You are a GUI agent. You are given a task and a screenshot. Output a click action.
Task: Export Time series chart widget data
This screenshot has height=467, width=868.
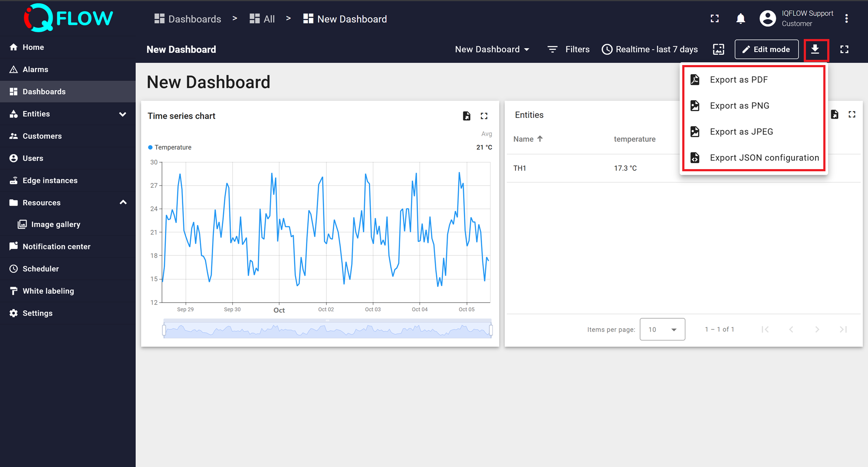pyautogui.click(x=467, y=116)
